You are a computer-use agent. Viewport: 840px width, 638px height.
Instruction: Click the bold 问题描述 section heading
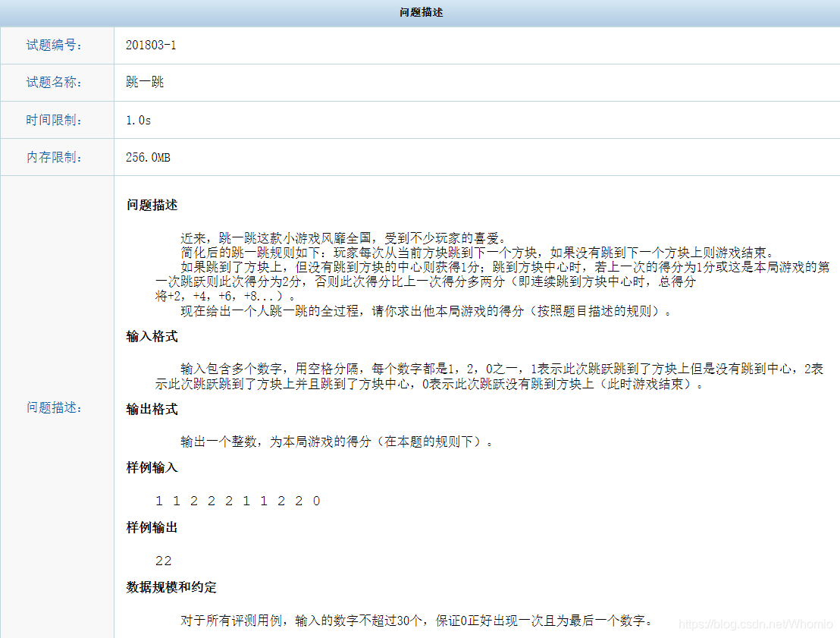click(x=152, y=205)
